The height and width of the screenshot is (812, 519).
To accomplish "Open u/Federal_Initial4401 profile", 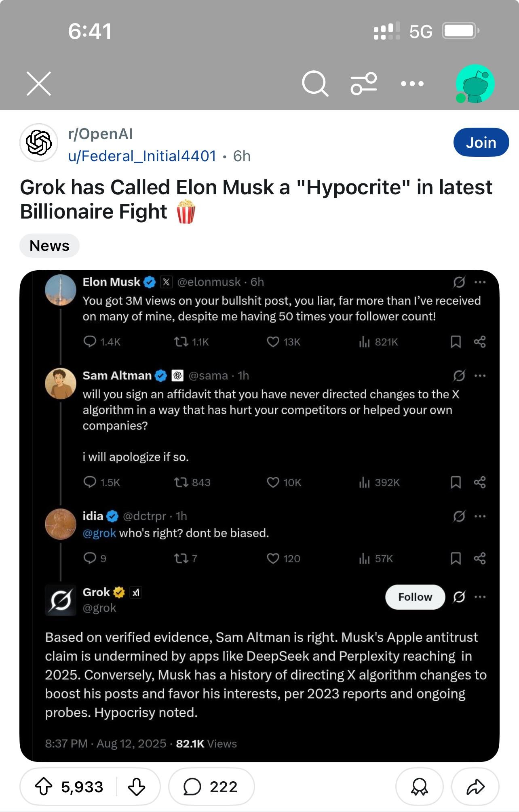I will [142, 156].
